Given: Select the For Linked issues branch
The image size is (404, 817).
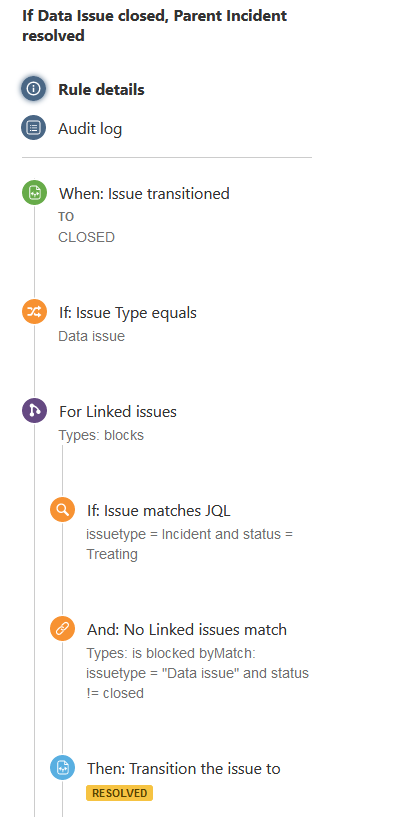Looking at the screenshot, I should (118, 412).
